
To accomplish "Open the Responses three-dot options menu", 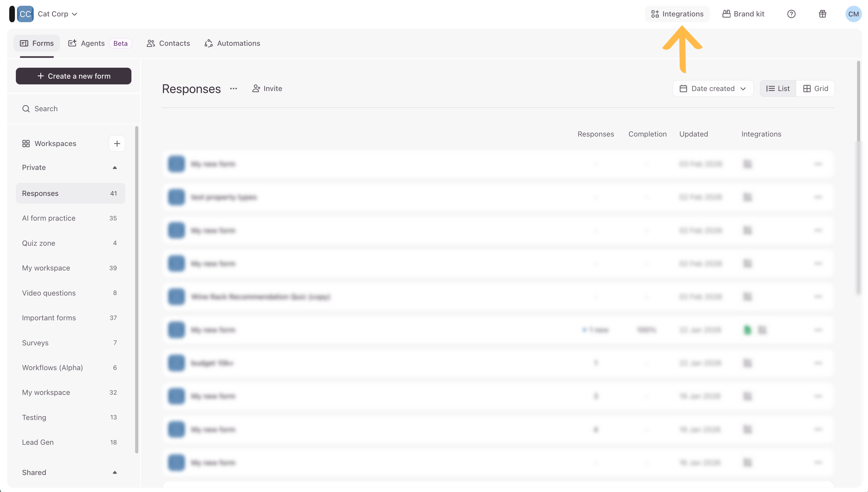I will pyautogui.click(x=233, y=88).
